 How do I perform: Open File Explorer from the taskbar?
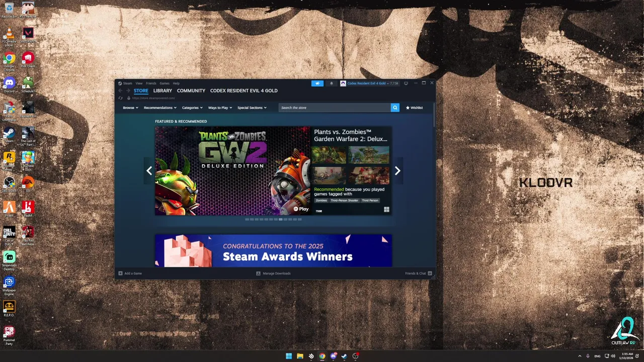300,356
